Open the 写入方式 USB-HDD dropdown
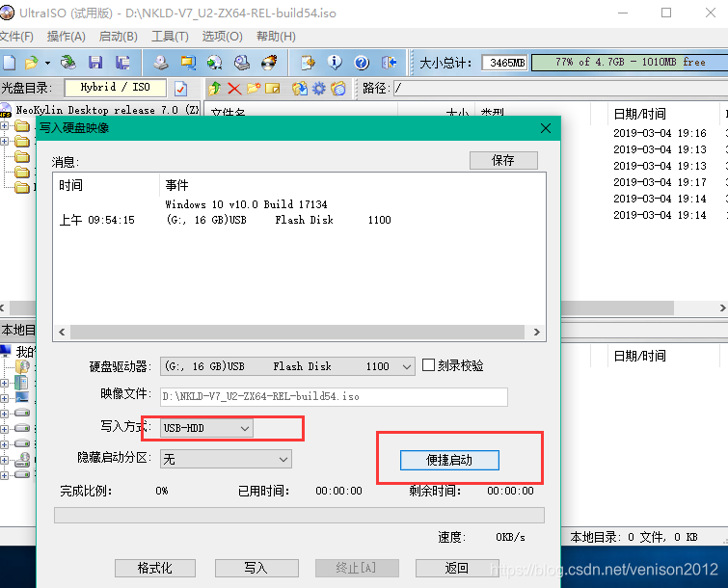Screen dimensions: 728x588 tap(206, 428)
